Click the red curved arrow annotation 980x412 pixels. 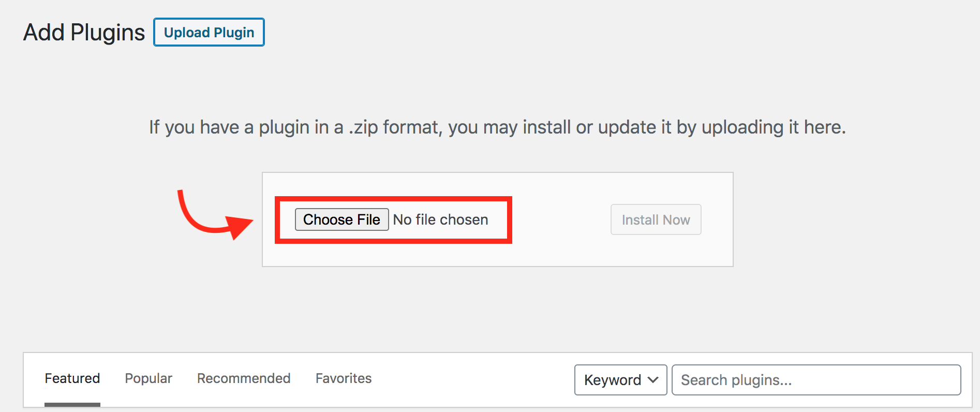[197, 217]
